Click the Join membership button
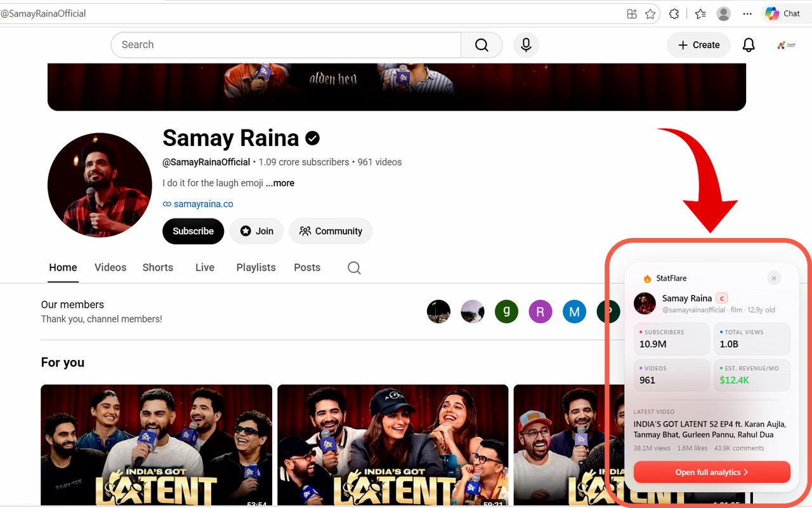812x508 pixels. click(256, 231)
